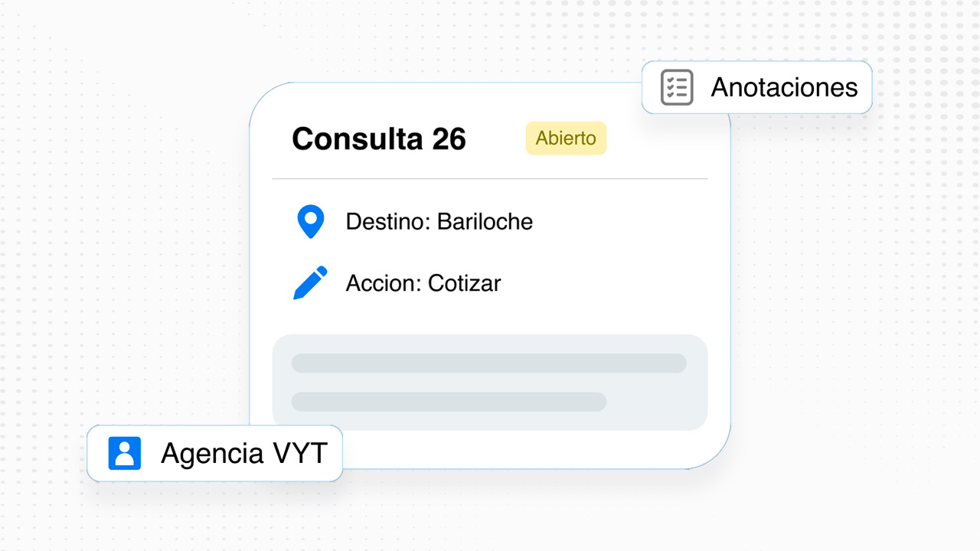Click the checklist icon beside Anotaciones
The width and height of the screenshot is (980, 551).
click(x=677, y=87)
